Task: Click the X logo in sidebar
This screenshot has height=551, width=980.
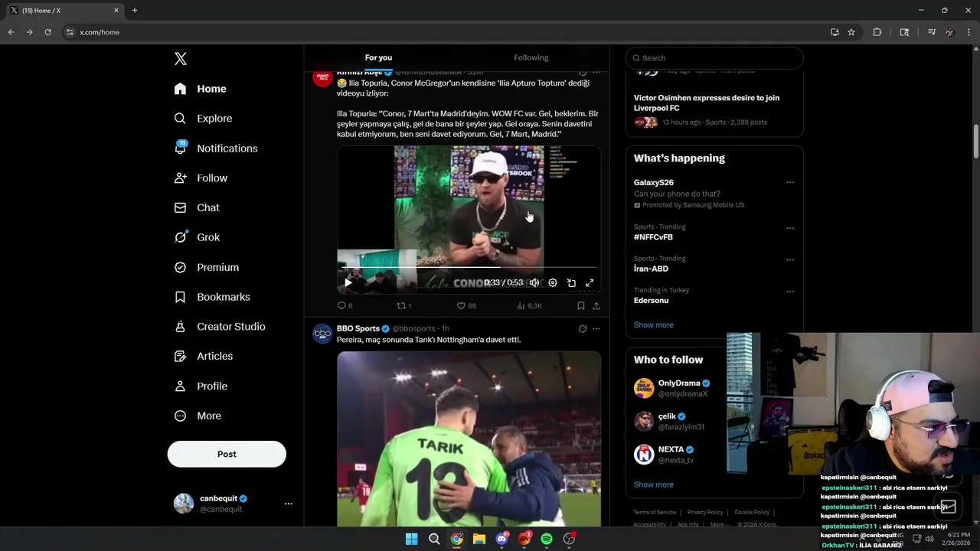Action: click(x=181, y=59)
